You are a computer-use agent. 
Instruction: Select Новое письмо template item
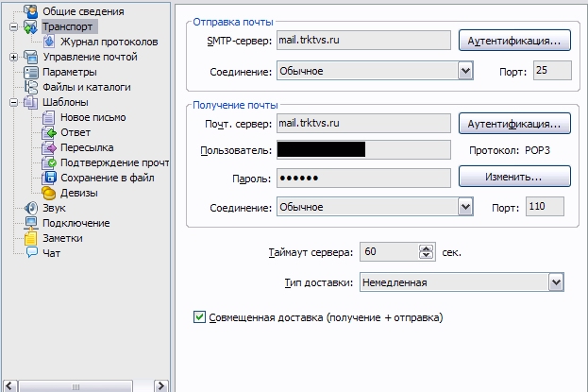pyautogui.click(x=92, y=117)
